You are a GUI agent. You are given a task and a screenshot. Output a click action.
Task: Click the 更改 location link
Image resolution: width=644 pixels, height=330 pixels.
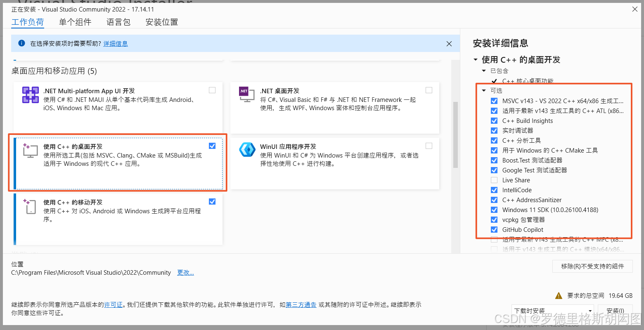[x=185, y=272]
